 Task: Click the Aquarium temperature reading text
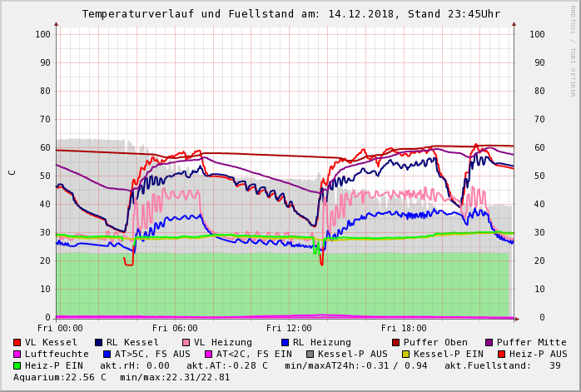coord(60,377)
